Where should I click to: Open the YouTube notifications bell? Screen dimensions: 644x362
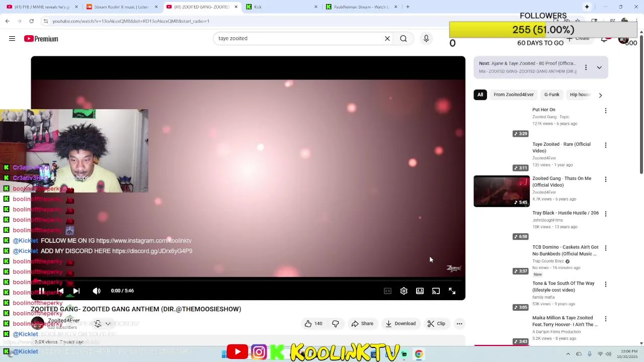point(604,39)
